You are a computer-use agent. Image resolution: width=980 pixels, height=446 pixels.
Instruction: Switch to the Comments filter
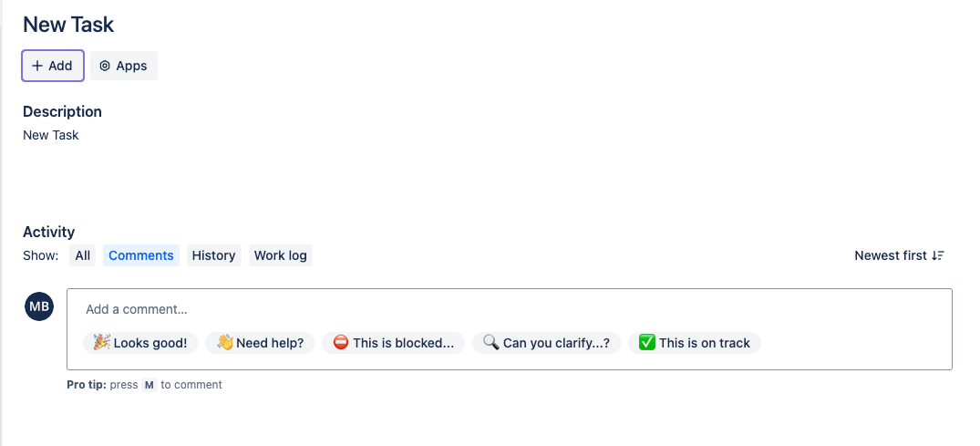(x=141, y=255)
